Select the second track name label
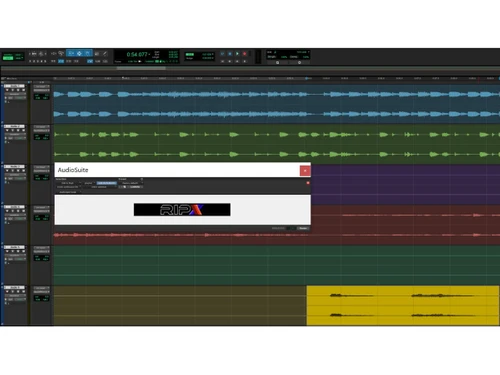The height and width of the screenshot is (375, 500). pos(14,126)
